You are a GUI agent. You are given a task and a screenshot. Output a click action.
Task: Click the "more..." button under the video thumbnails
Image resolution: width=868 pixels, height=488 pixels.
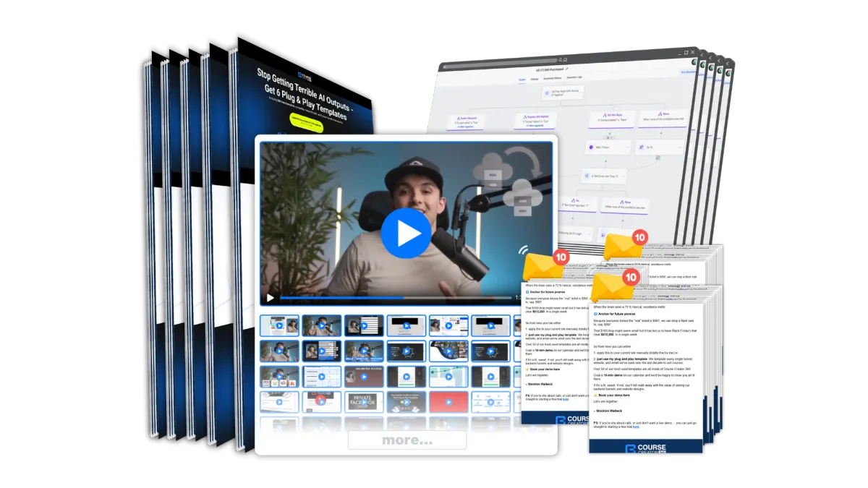pos(407,440)
